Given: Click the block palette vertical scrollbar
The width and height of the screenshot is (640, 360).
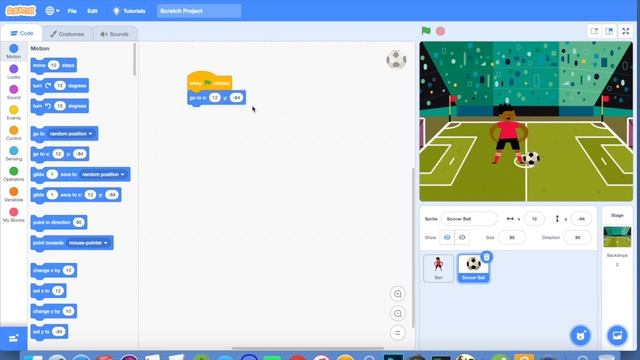Looking at the screenshot, I should tap(135, 60).
